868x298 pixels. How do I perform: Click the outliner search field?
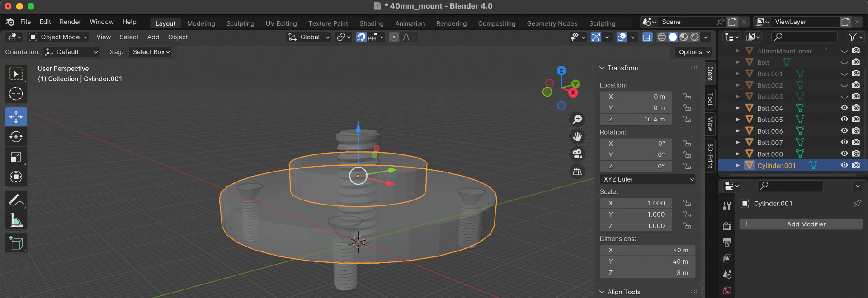tap(804, 37)
